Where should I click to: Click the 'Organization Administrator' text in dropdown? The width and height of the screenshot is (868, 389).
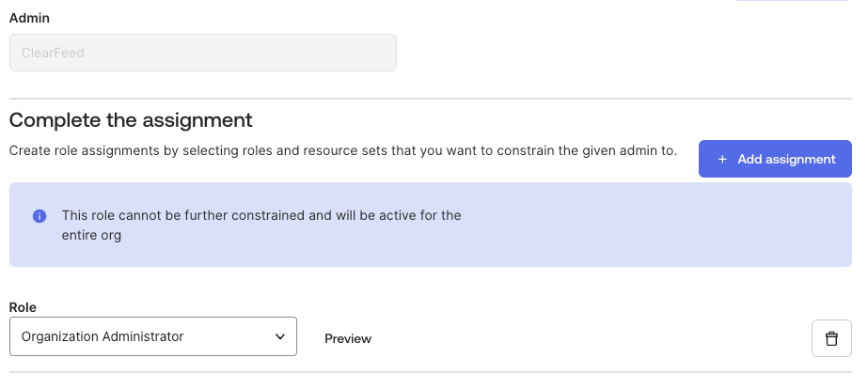coord(103,336)
